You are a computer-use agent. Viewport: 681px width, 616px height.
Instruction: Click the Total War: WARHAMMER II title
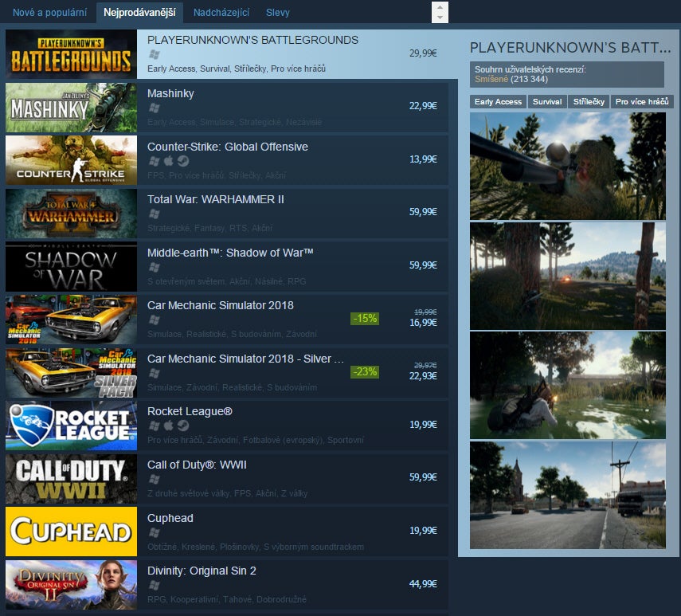(215, 199)
